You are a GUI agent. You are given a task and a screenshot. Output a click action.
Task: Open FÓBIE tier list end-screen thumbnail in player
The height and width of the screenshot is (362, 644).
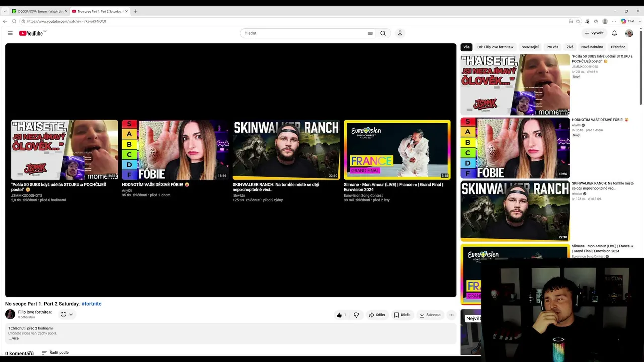click(x=175, y=150)
